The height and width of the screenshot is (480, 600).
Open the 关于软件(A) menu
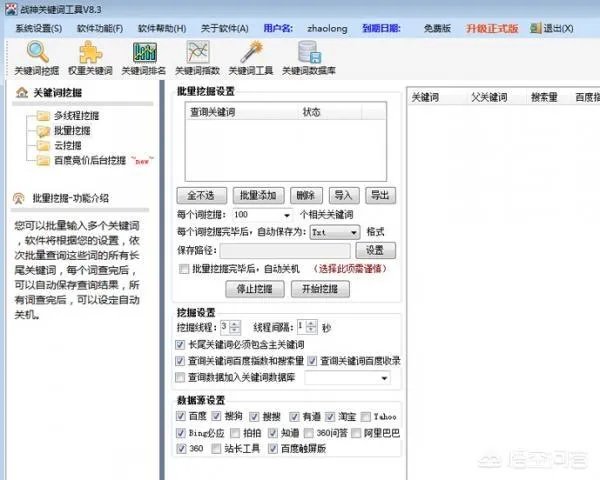(225, 28)
